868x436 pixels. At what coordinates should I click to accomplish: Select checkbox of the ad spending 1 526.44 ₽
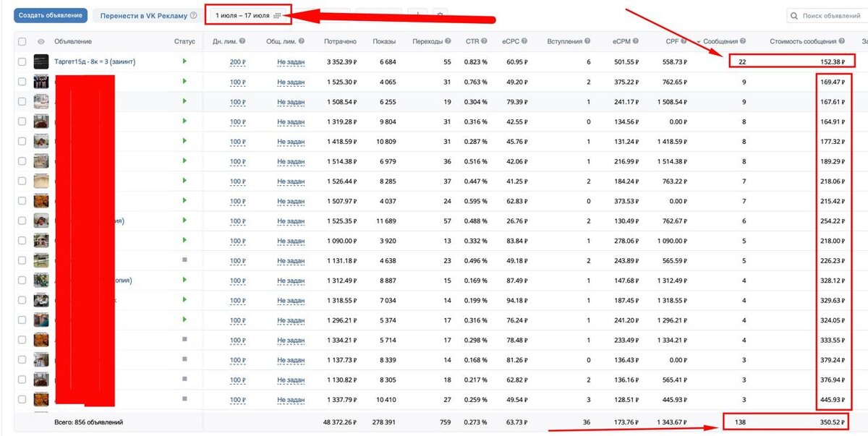coord(23,181)
